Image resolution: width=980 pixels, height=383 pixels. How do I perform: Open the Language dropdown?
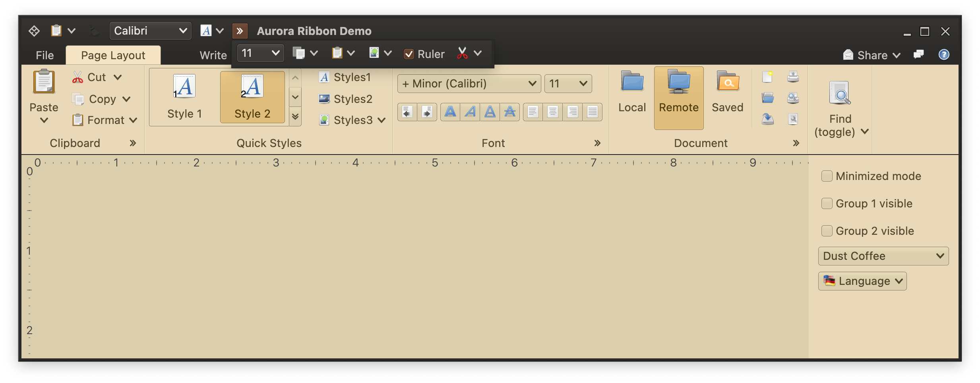862,281
